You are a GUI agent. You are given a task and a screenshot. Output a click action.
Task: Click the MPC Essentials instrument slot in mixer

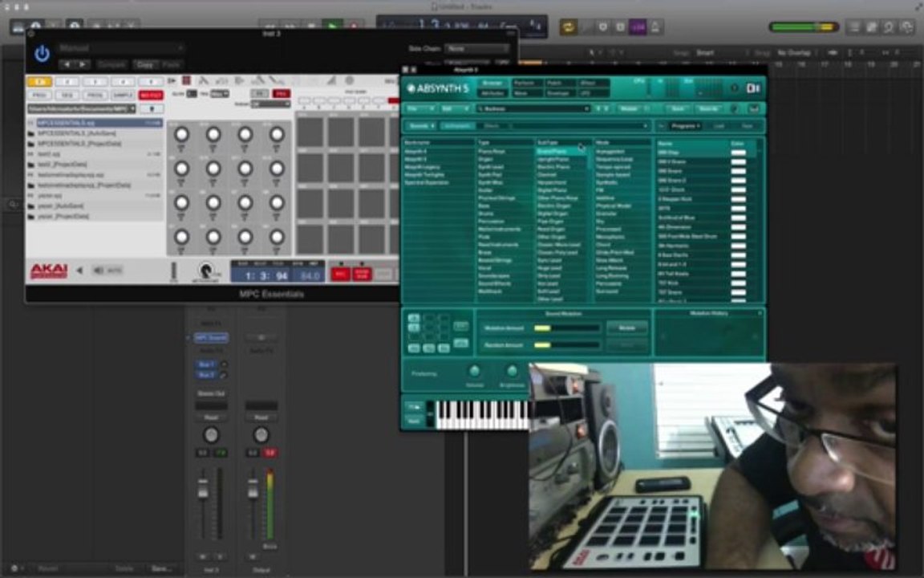pyautogui.click(x=211, y=338)
